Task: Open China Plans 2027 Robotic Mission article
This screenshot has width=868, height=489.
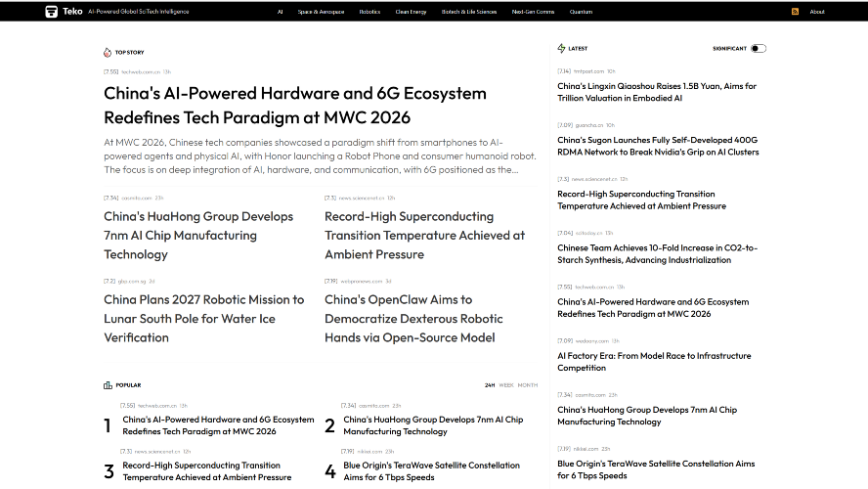Action: tap(203, 319)
